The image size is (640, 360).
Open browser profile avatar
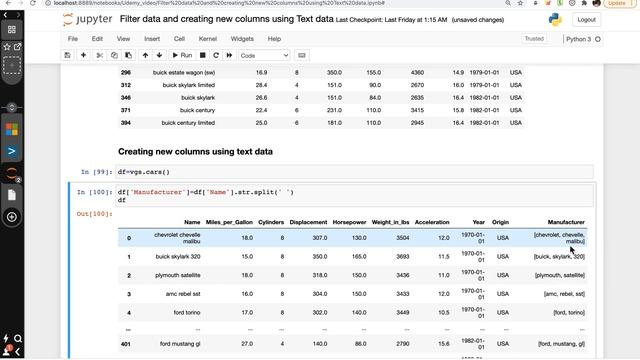point(596,3)
